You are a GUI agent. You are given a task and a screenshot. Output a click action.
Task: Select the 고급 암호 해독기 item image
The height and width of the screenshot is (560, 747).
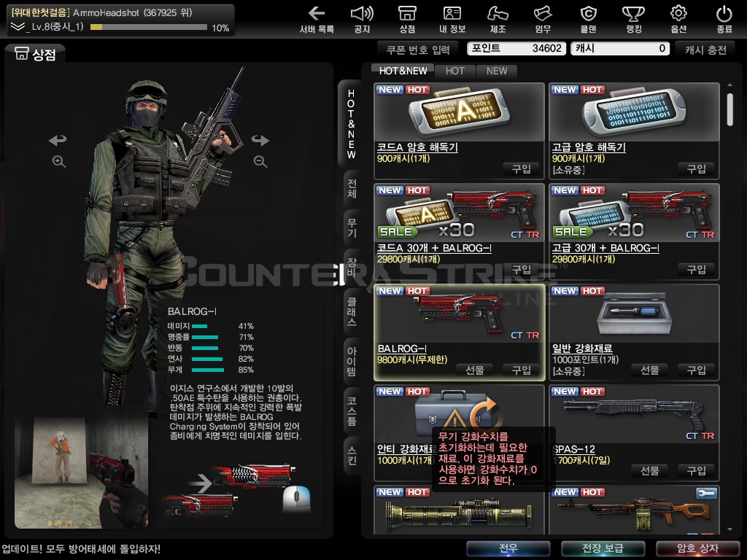tap(634, 112)
